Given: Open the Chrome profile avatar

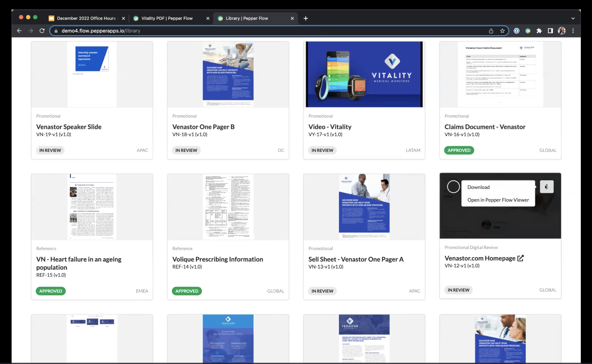Looking at the screenshot, I should [x=562, y=31].
